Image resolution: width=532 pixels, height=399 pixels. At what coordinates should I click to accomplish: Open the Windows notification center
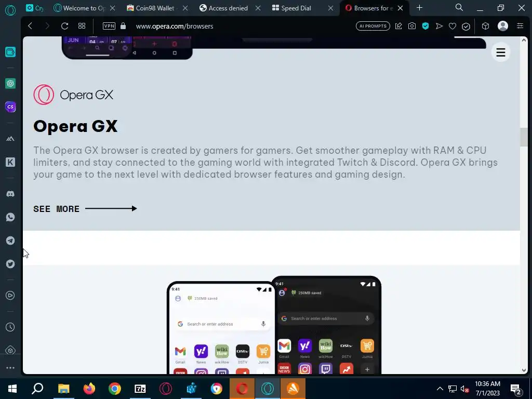pyautogui.click(x=516, y=389)
